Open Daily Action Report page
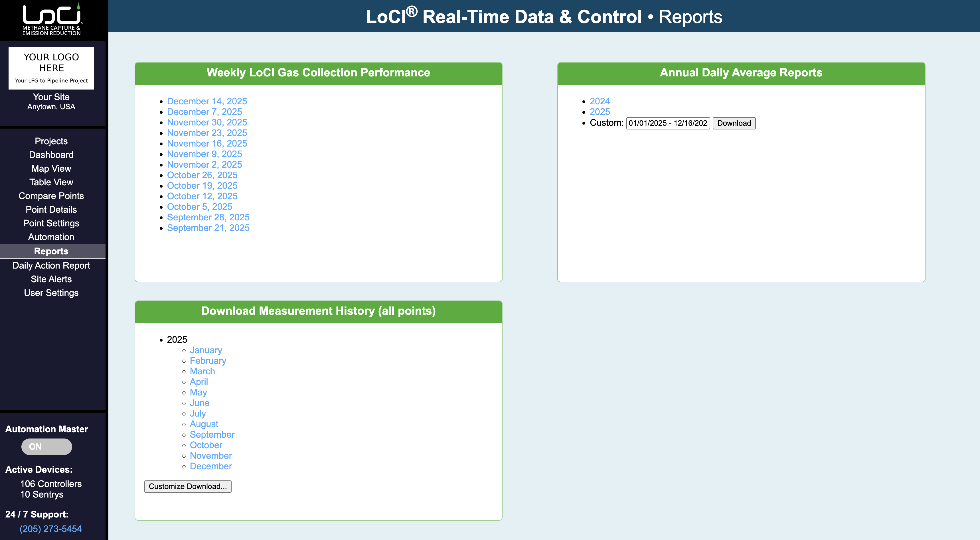Screen dimensions: 980x540 click(x=51, y=265)
